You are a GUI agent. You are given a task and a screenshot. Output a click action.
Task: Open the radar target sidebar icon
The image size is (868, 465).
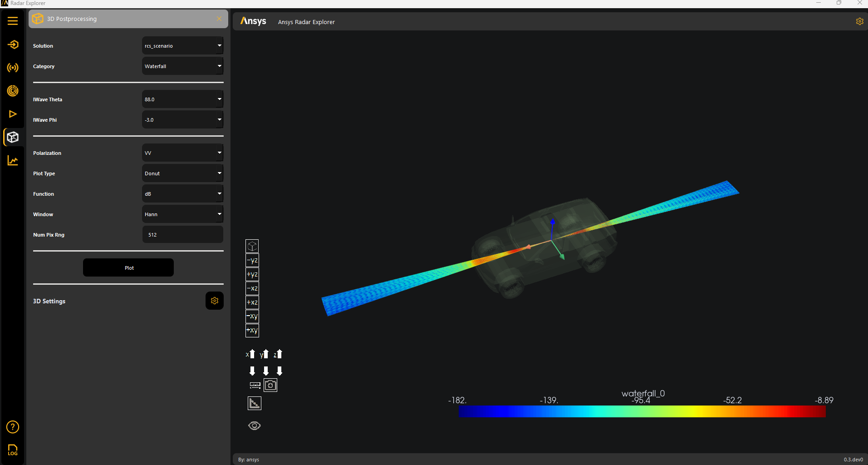(13, 91)
